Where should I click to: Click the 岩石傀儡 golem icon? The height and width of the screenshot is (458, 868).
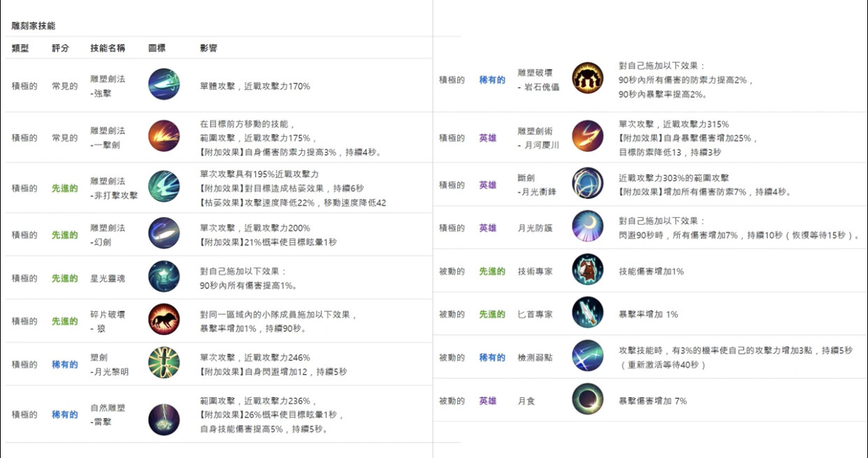point(587,78)
